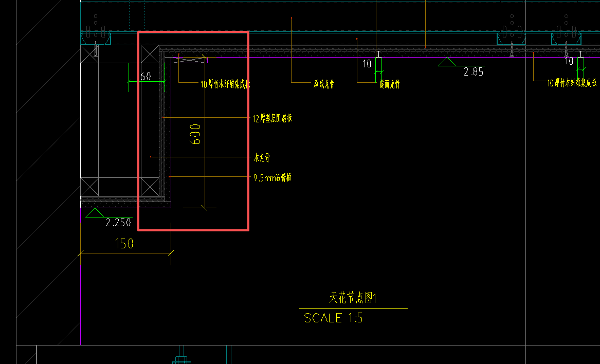This screenshot has height=364, width=600.
Task: Select the '2.250' elevation value
Action: pos(118,223)
